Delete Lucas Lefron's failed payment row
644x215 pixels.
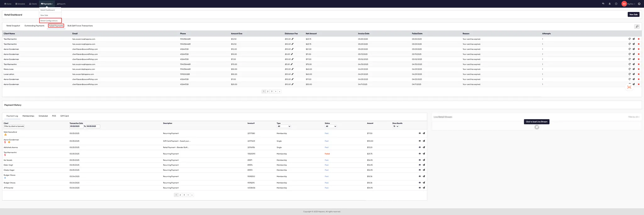point(639,74)
